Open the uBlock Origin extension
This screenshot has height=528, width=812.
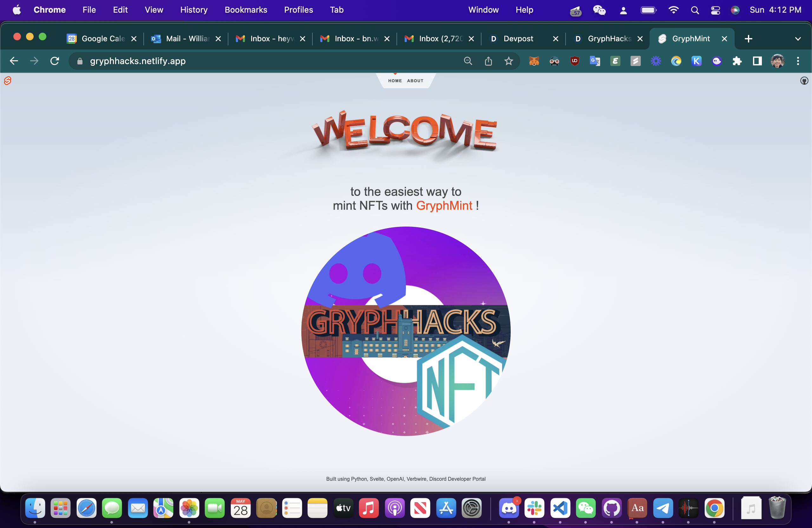pos(574,61)
